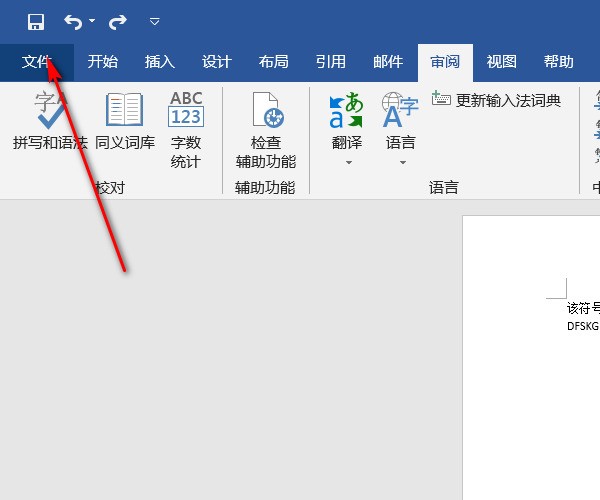This screenshot has height=500, width=600.
Task: Open Customize Quick Access Toolbar dropdown
Action: coord(155,21)
